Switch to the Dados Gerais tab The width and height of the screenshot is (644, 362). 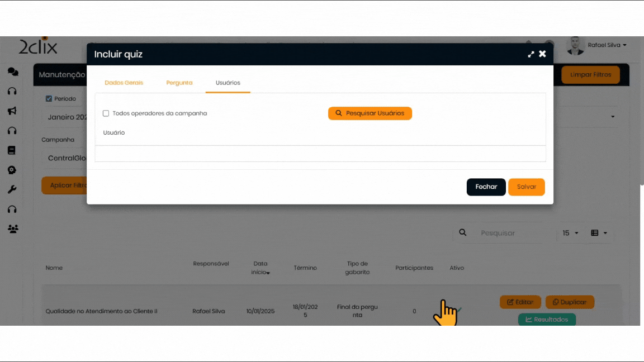click(124, 83)
